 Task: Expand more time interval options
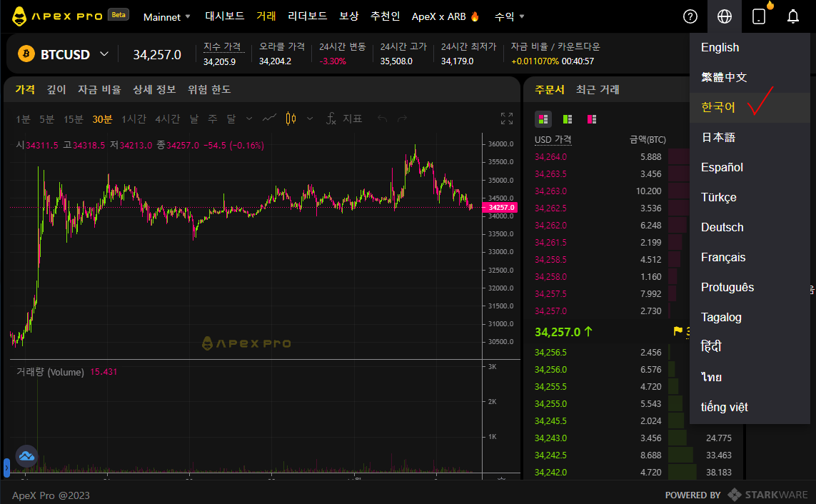pyautogui.click(x=248, y=119)
